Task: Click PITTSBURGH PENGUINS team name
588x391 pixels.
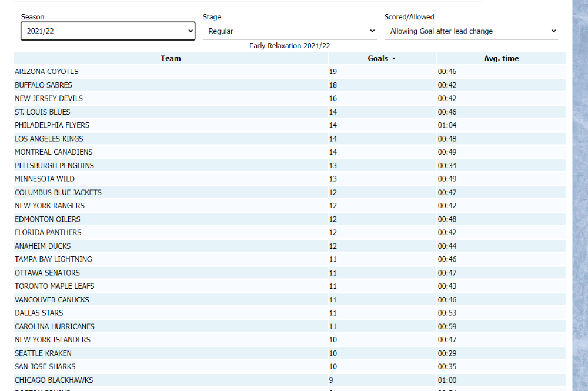Action: coord(54,166)
